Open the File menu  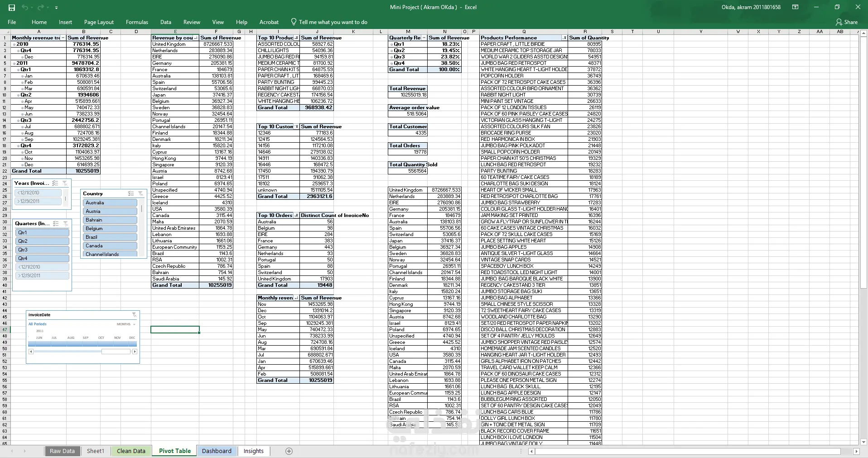tap(12, 22)
